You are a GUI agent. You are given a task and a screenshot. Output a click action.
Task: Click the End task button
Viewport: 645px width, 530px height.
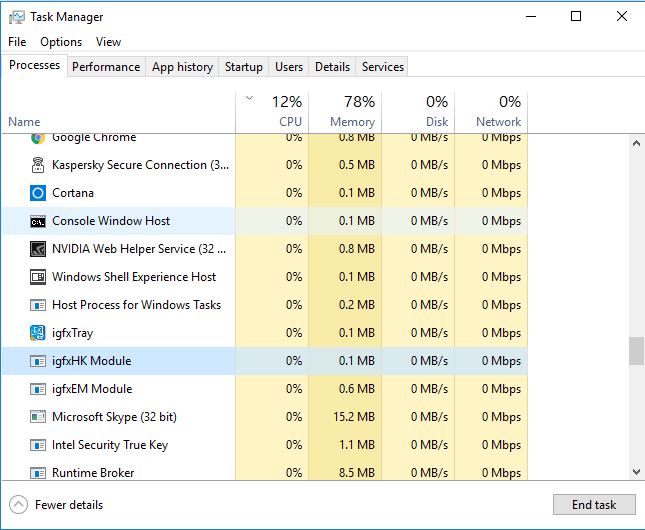(594, 504)
